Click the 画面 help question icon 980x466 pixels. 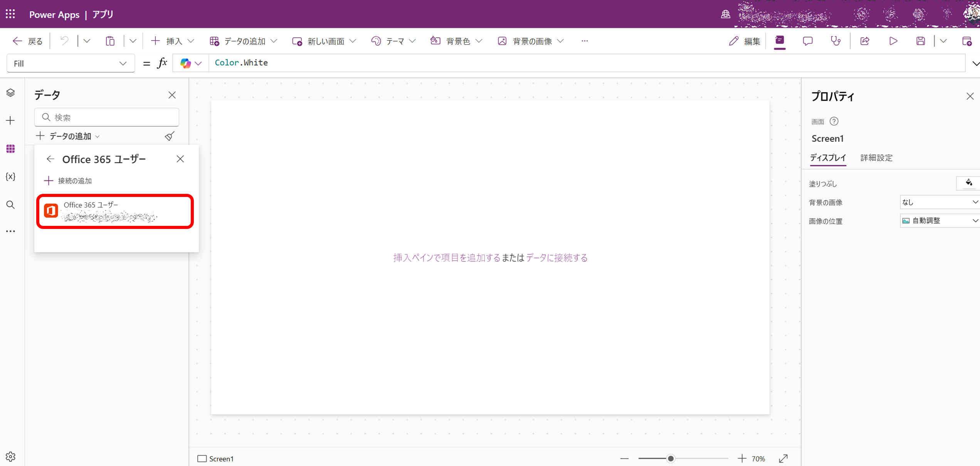[x=834, y=121]
